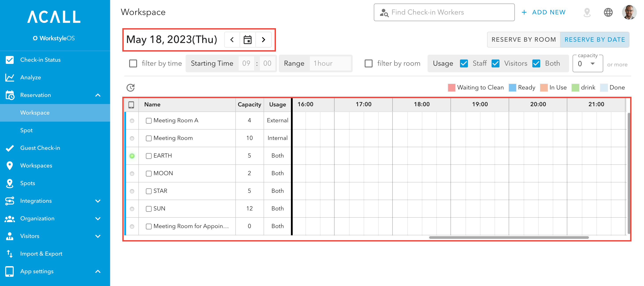Click the refresh clock icon

[x=130, y=87]
